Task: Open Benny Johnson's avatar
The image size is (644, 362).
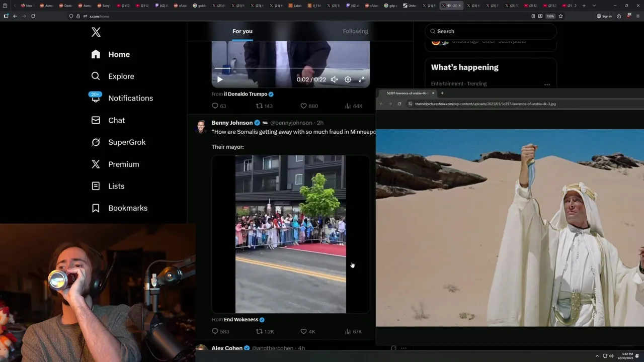Action: (x=201, y=126)
